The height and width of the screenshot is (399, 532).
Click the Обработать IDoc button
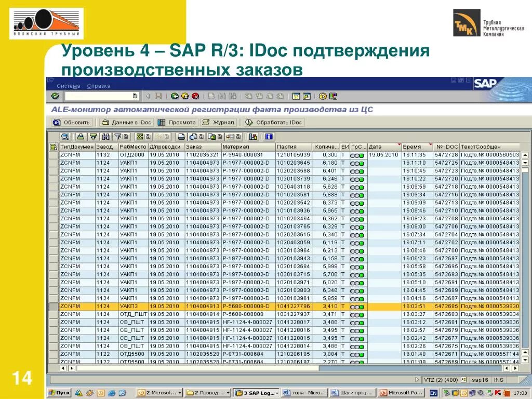coord(274,123)
